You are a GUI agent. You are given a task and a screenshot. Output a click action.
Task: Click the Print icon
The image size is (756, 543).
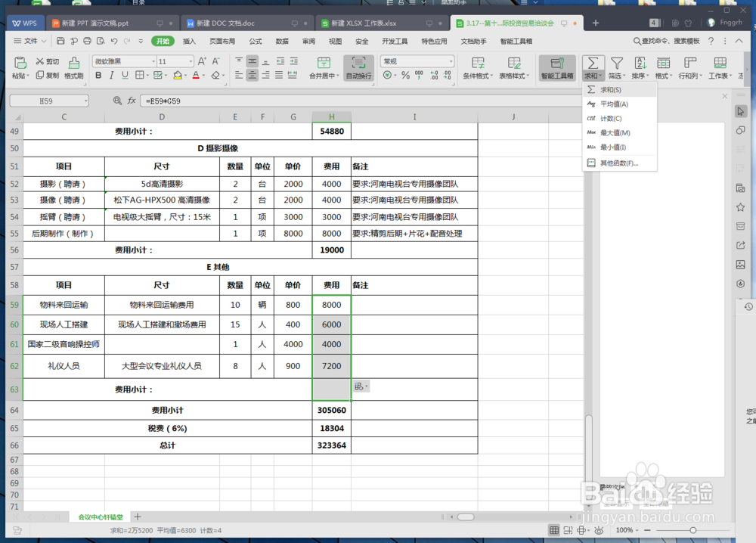(x=87, y=41)
